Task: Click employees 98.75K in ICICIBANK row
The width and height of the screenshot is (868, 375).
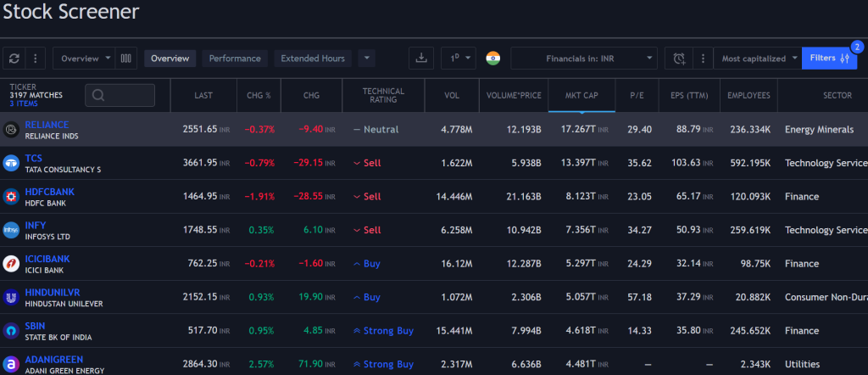Action: [754, 264]
